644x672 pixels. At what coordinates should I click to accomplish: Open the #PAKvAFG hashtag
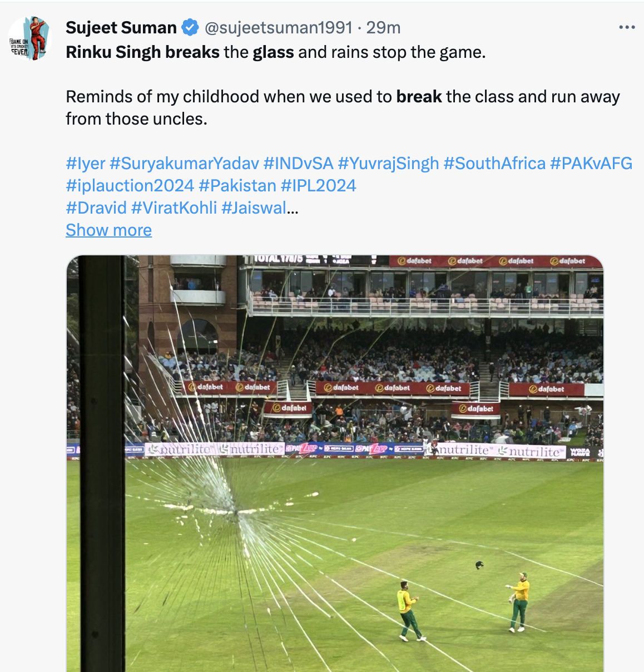(x=591, y=163)
